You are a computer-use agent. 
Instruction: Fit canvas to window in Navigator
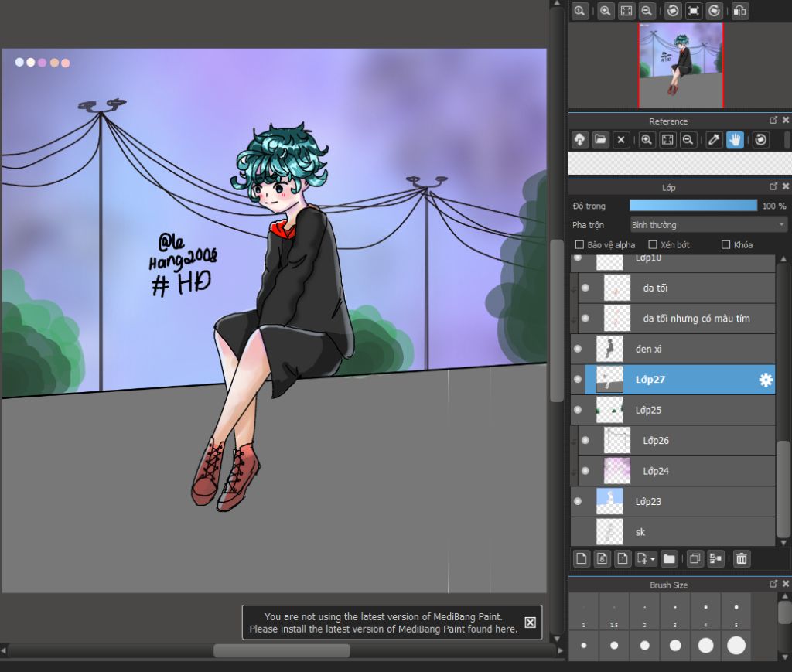[x=626, y=11]
